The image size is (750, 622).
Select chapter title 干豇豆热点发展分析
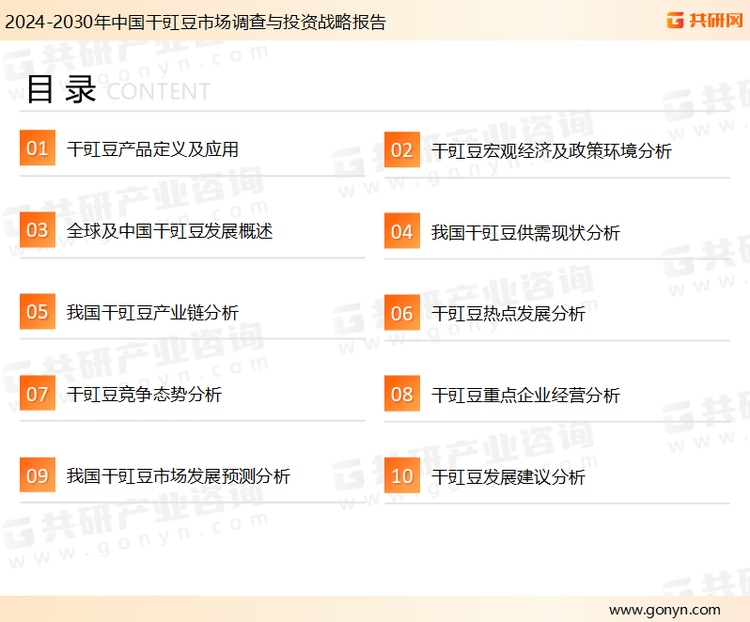click(508, 314)
